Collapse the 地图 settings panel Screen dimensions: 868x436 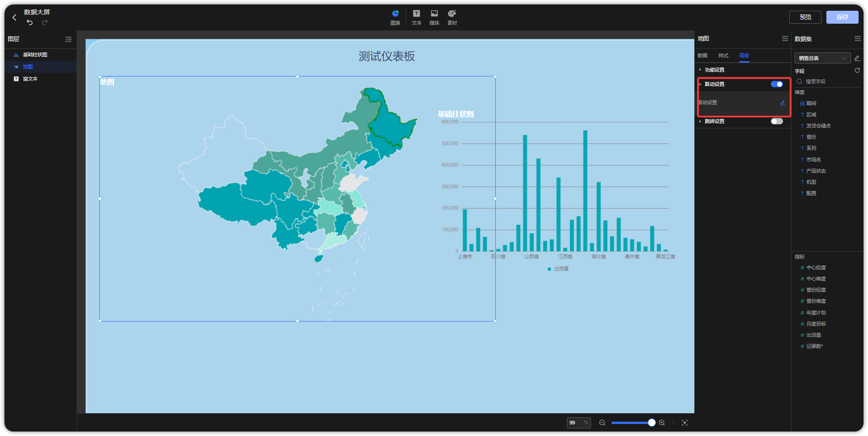[x=785, y=39]
